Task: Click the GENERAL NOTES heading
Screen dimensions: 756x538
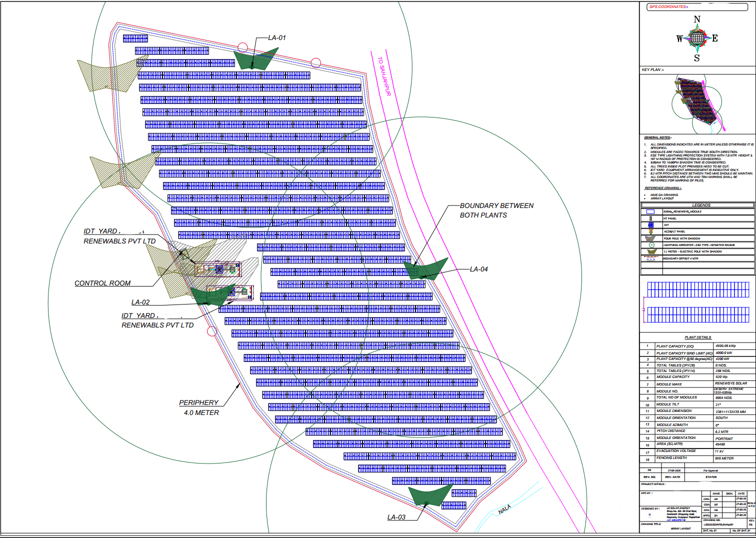Action: pos(657,137)
